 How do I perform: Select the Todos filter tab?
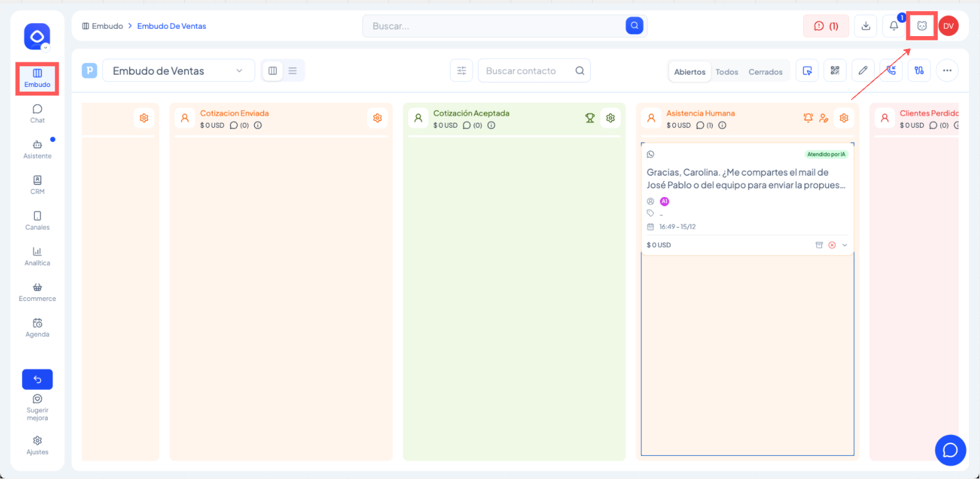click(727, 72)
